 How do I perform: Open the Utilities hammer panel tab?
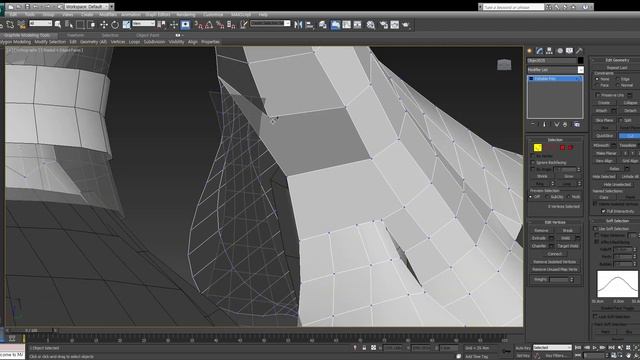point(579,51)
